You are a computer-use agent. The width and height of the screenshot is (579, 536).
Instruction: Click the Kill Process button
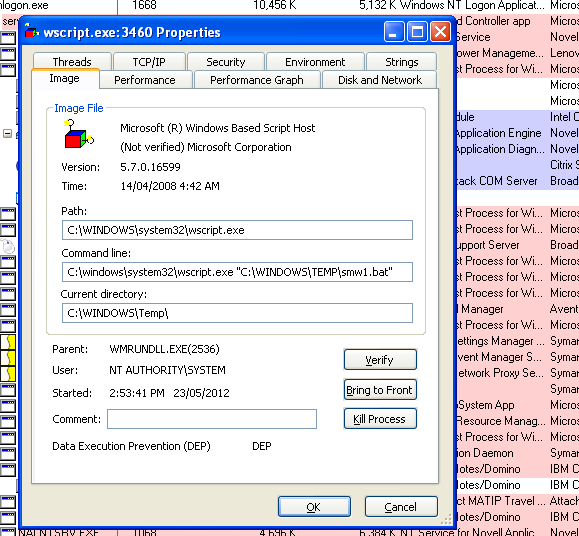pos(380,419)
